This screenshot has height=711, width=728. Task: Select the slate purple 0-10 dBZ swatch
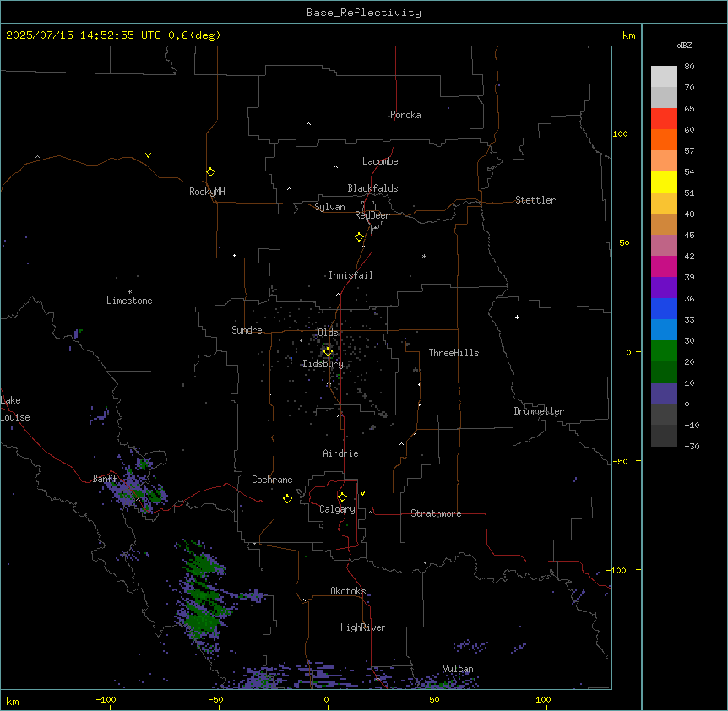(x=664, y=393)
